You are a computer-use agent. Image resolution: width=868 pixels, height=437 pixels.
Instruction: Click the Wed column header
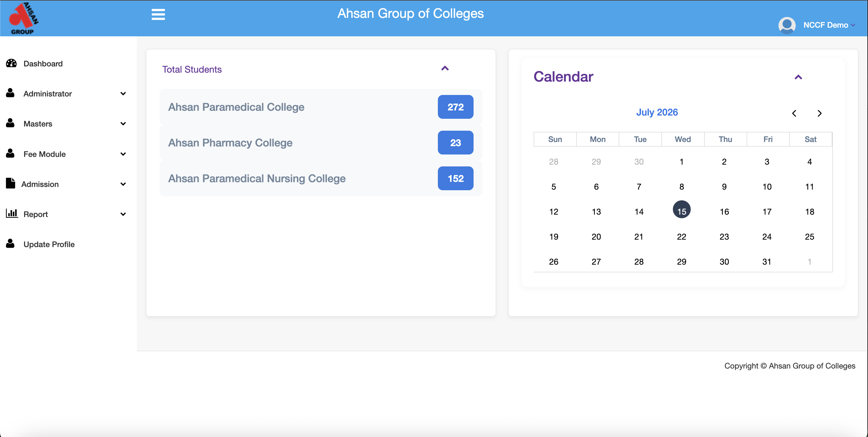pos(683,139)
